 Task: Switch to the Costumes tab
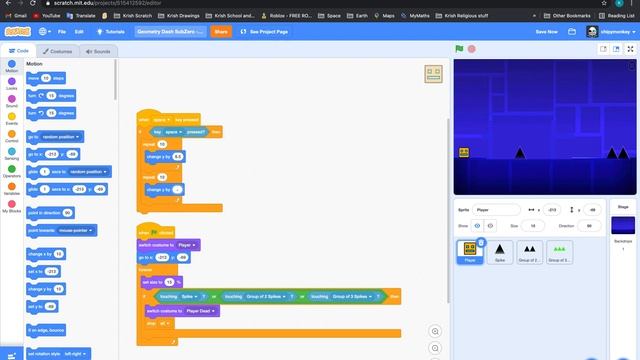58,51
